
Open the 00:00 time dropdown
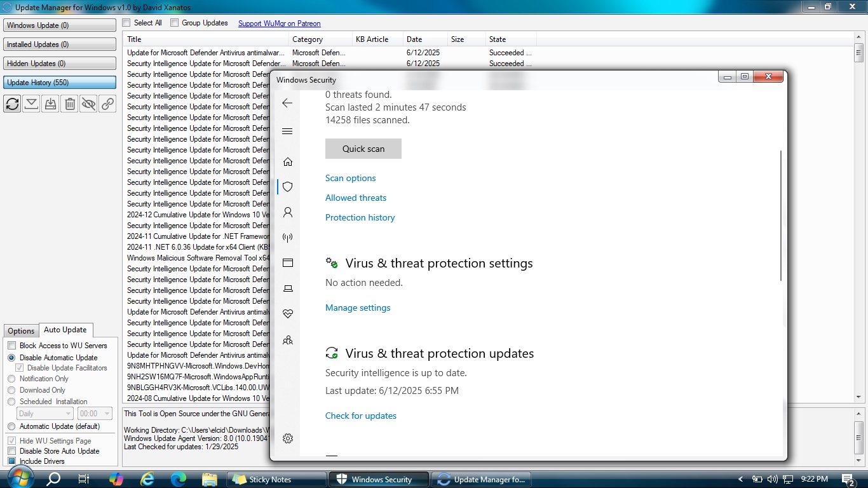click(x=95, y=414)
